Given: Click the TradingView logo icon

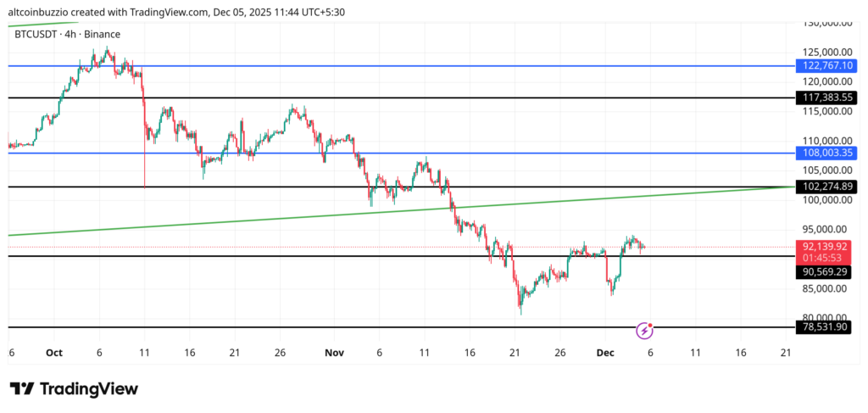Looking at the screenshot, I should (x=23, y=388).
